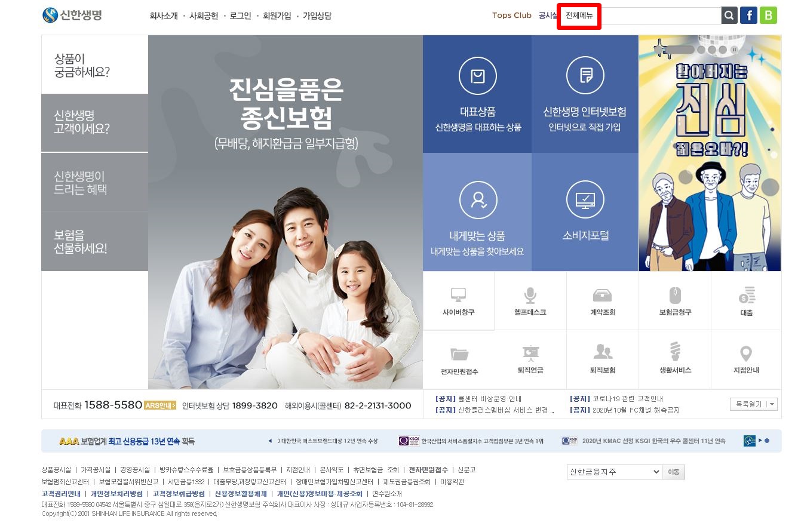The image size is (798, 532).
Task: Select the second banner carousel dot
Action: pos(701,50)
